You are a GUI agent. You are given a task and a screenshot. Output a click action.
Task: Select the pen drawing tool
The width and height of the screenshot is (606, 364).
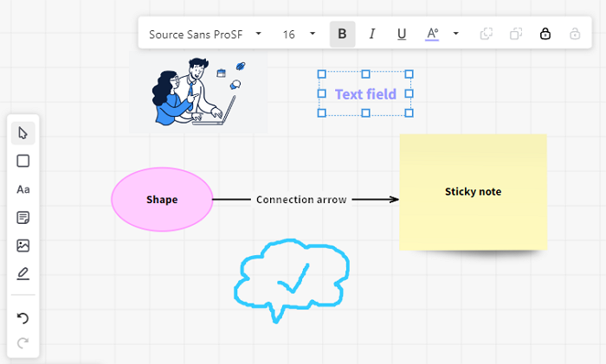pos(23,274)
